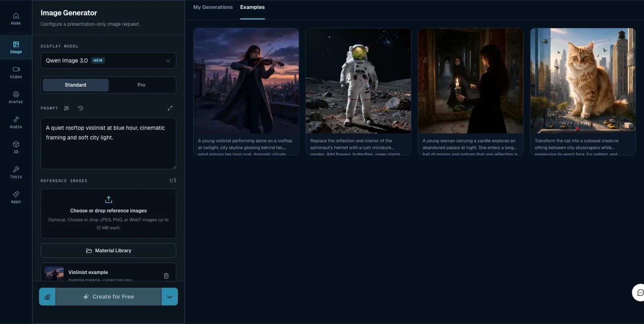The height and width of the screenshot is (324, 644).
Task: Click the NEW badge beside Qwen Image 3.0
Action: click(x=98, y=60)
